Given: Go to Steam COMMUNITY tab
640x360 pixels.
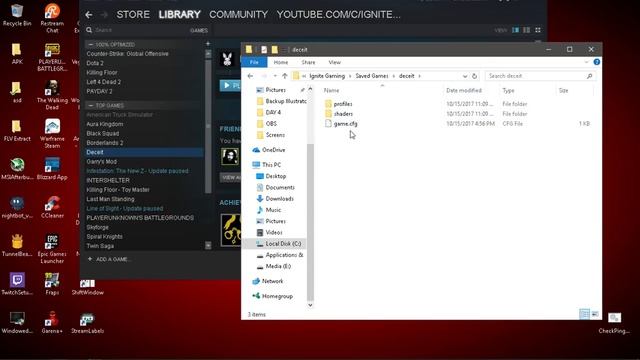Looking at the screenshot, I should pyautogui.click(x=238, y=15).
